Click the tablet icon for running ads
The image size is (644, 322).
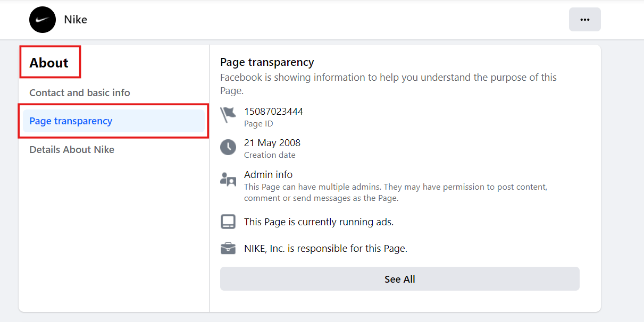228,222
